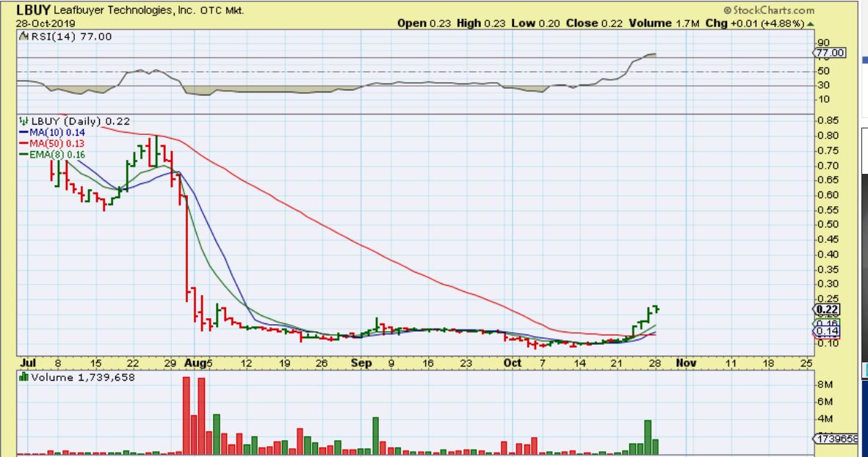Click the volume bars icon beside Volume label
Image resolution: width=868 pixels, height=457 pixels.
[x=23, y=377]
